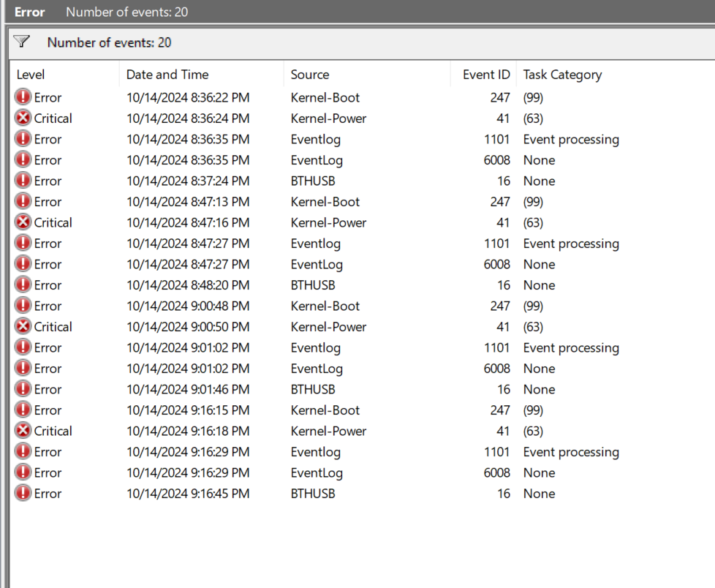Screen dimensions: 715x588
Task: Sort by Date and Time column header
Action: pyautogui.click(x=202, y=75)
